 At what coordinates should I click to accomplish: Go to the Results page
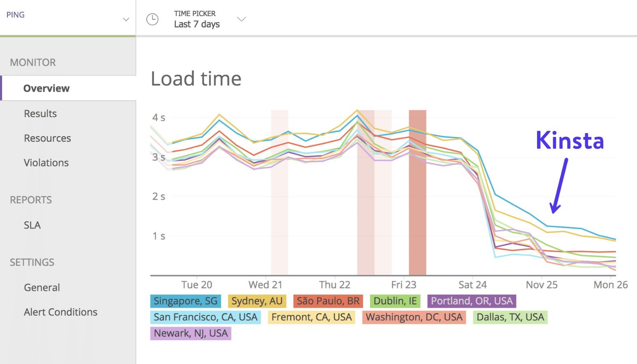tap(40, 113)
